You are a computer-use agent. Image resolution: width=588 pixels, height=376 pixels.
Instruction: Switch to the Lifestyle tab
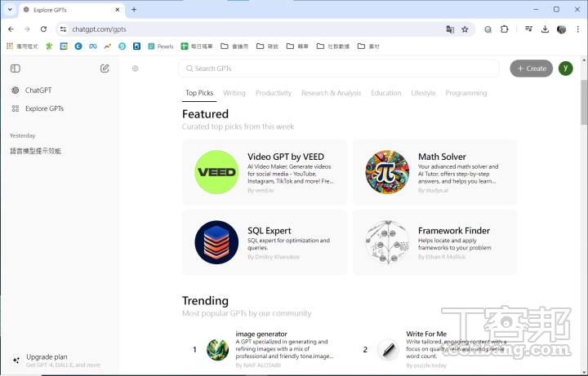pos(423,93)
